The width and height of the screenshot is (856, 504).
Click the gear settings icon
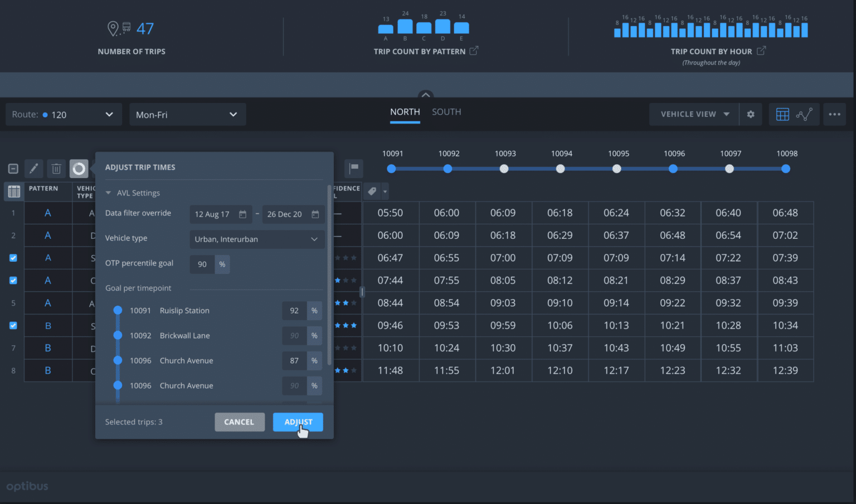(x=751, y=114)
